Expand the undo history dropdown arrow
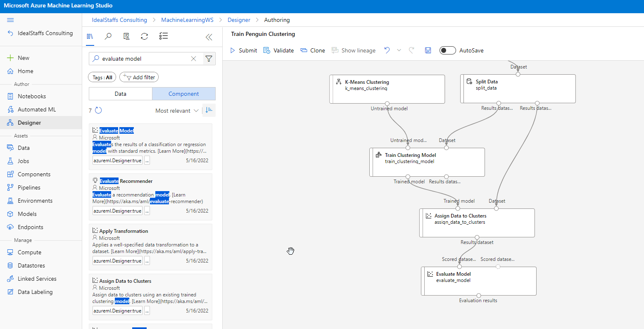This screenshot has height=329, width=644. pyautogui.click(x=399, y=50)
